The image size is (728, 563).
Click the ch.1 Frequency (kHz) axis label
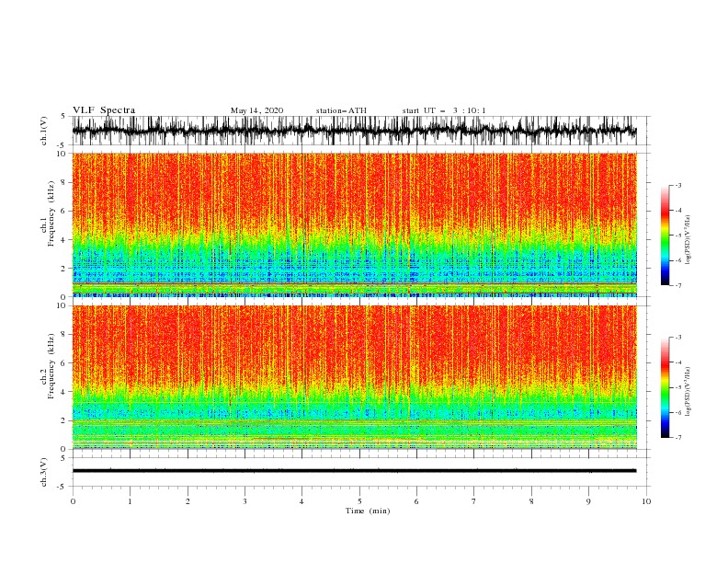coord(48,213)
